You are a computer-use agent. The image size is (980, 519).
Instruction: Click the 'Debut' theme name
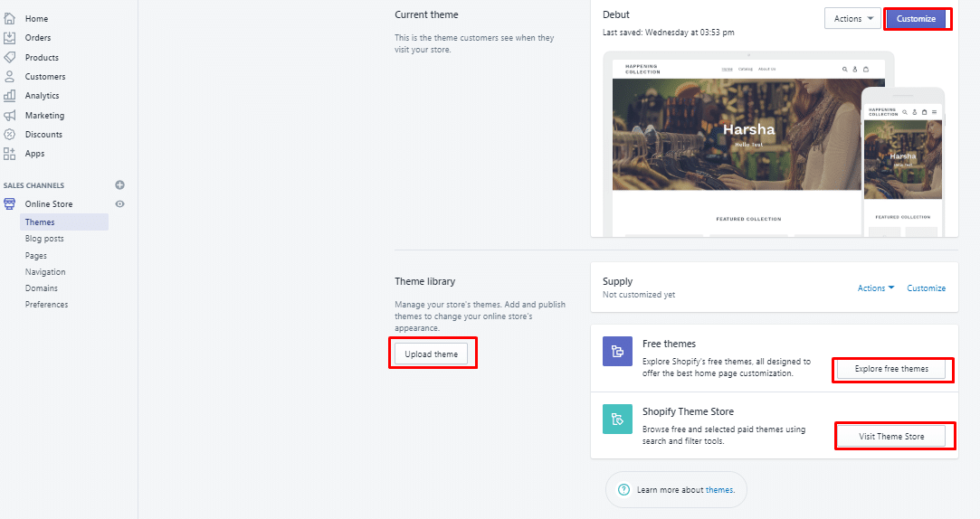(x=615, y=14)
